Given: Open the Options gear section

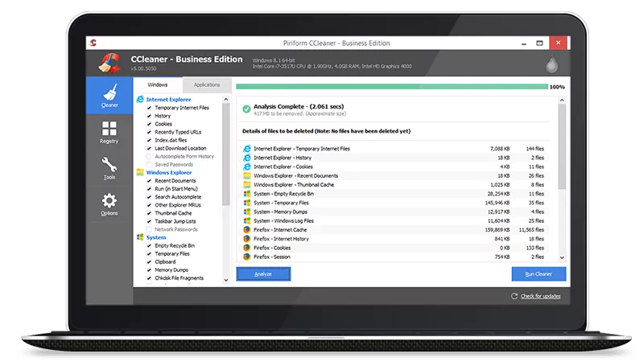Looking at the screenshot, I should [x=109, y=204].
